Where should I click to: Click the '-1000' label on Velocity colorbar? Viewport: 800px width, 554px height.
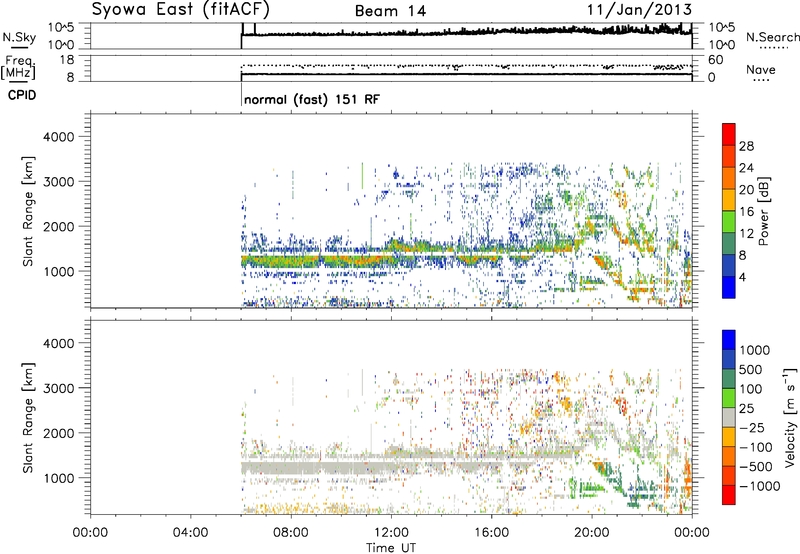tap(759, 486)
